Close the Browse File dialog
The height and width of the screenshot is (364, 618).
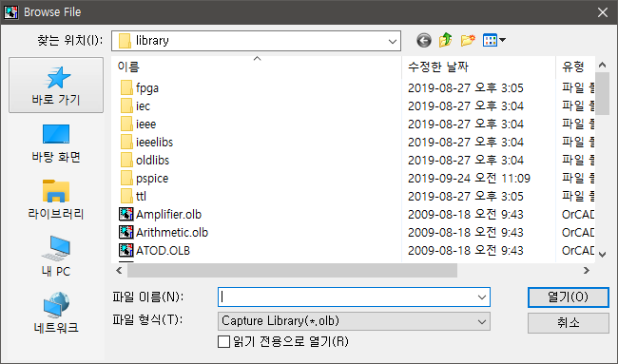(603, 12)
